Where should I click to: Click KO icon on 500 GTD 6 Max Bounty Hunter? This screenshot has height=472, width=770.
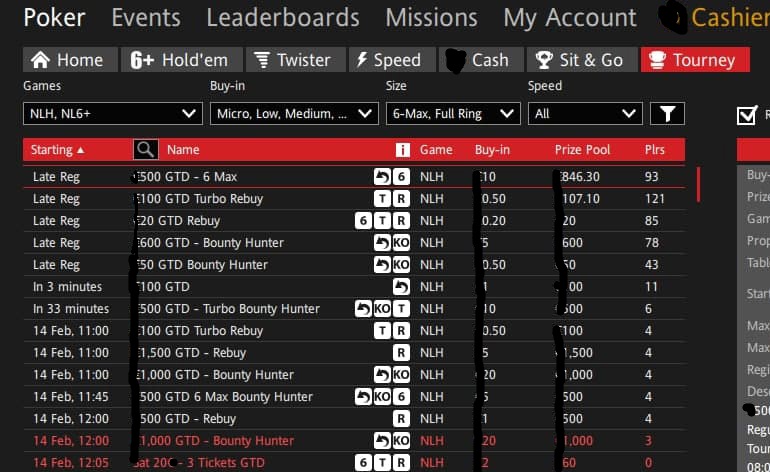[x=382, y=396]
